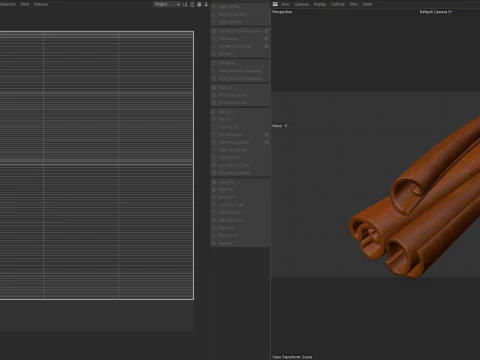Click the View Transform: Scene status text
The image size is (480, 360).
292,357
